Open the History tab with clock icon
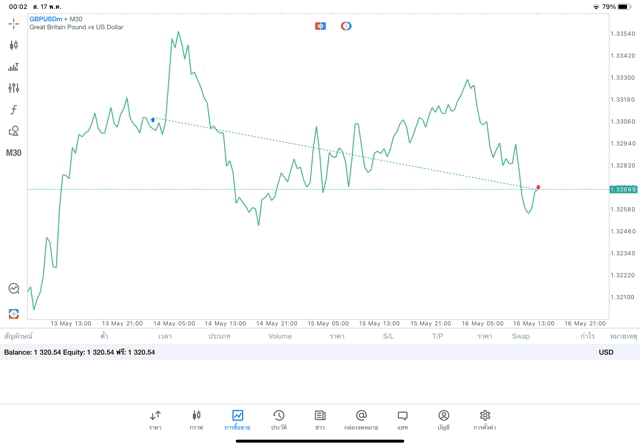This screenshot has width=640, height=447. [x=278, y=419]
